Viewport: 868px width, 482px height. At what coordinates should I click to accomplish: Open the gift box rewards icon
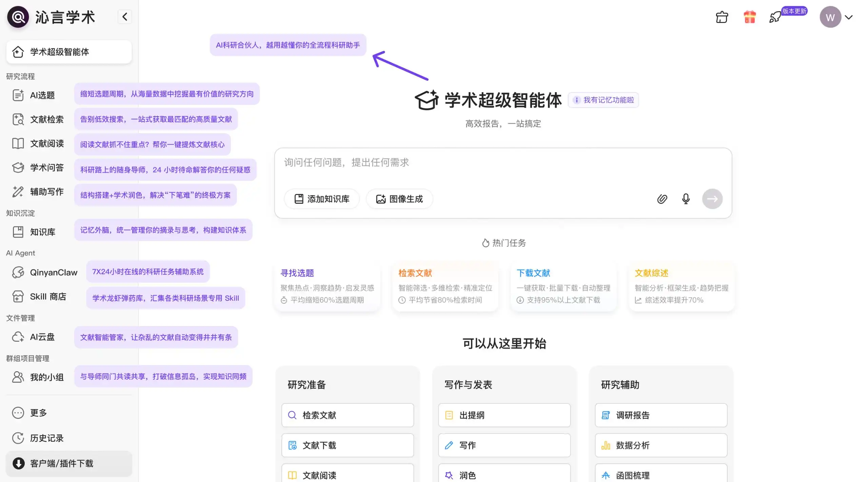[749, 17]
